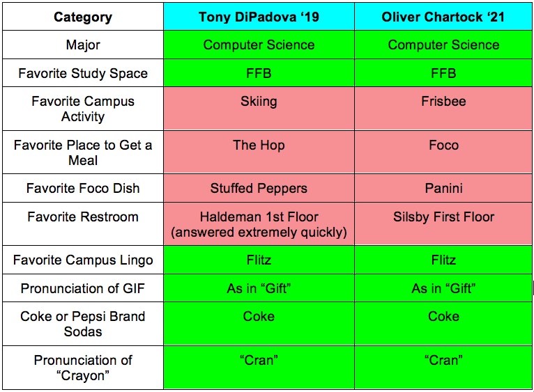The image size is (534, 392).
Task: Click the "Favorite Campus Lingo" row label
Action: click(83, 260)
